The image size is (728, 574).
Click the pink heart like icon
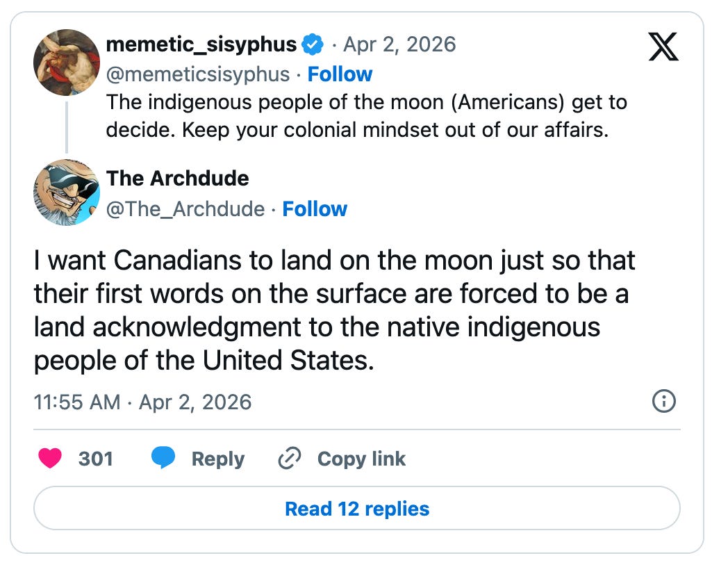point(50,458)
